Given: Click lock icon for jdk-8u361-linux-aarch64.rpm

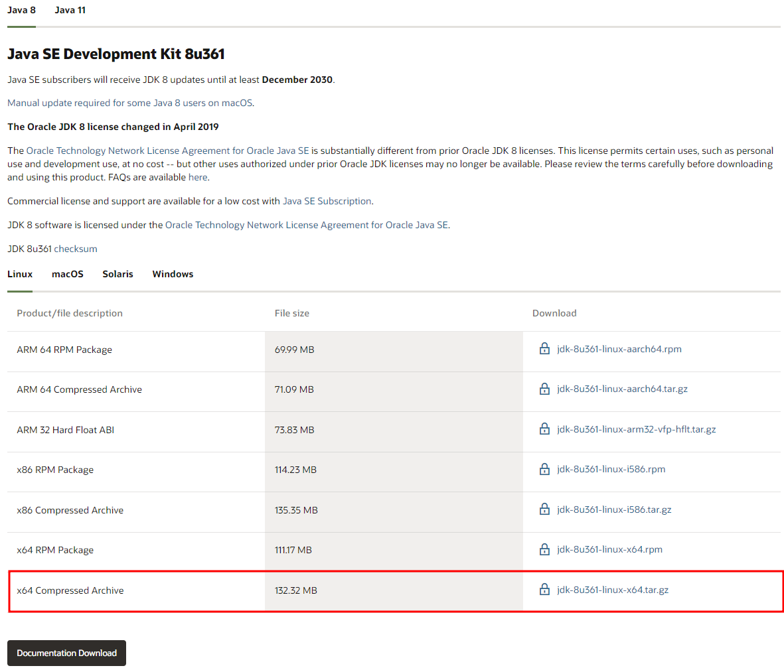Looking at the screenshot, I should 544,349.
